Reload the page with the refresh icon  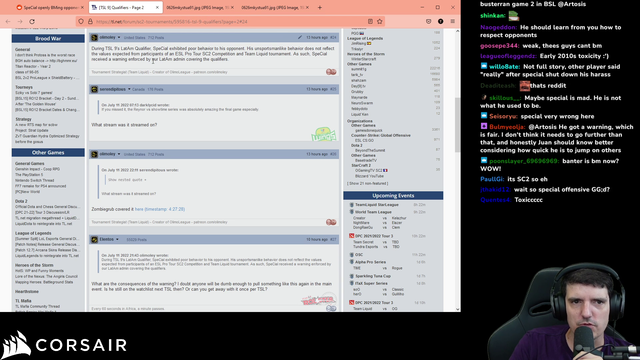click(x=32, y=22)
